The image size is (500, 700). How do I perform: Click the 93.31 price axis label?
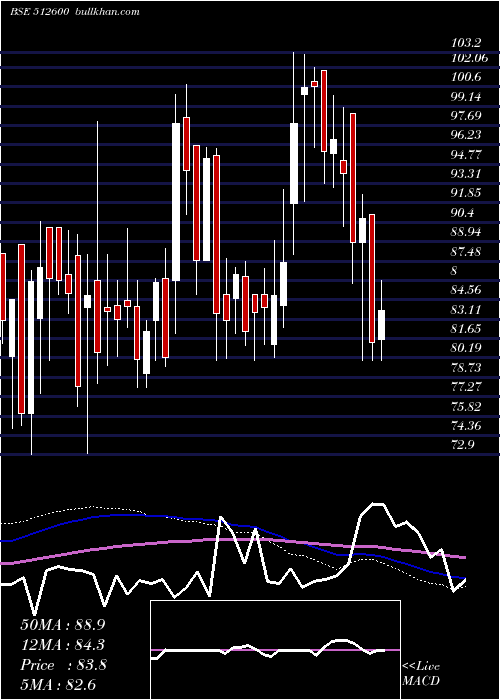[x=466, y=174]
